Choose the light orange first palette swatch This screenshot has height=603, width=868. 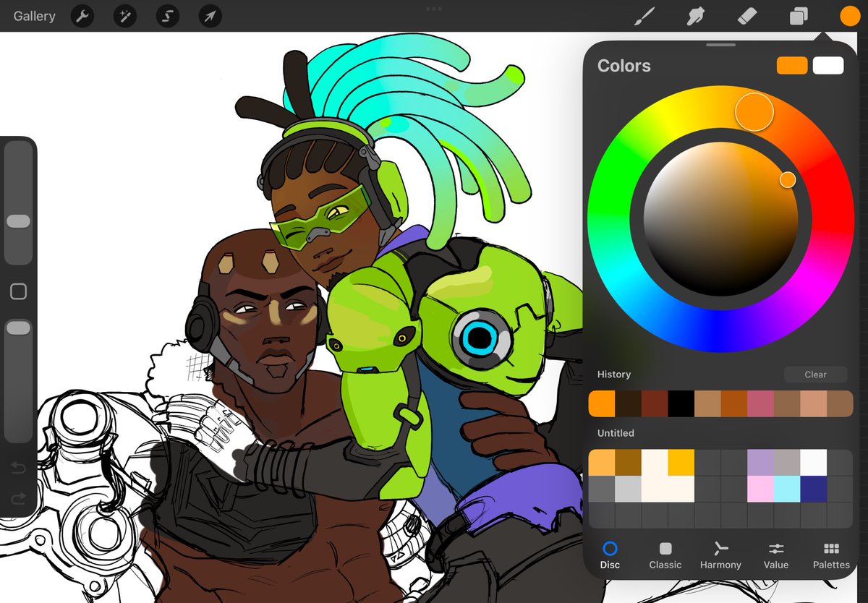[x=602, y=462]
